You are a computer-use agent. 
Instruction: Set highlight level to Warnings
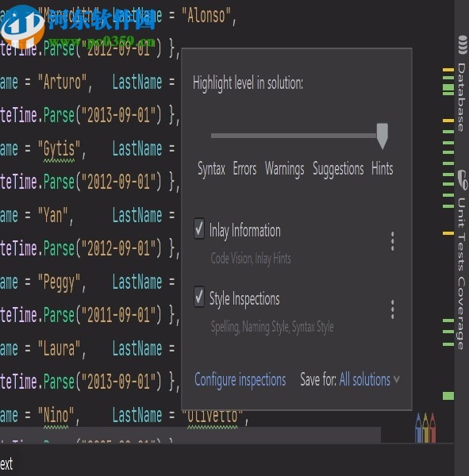(284, 169)
